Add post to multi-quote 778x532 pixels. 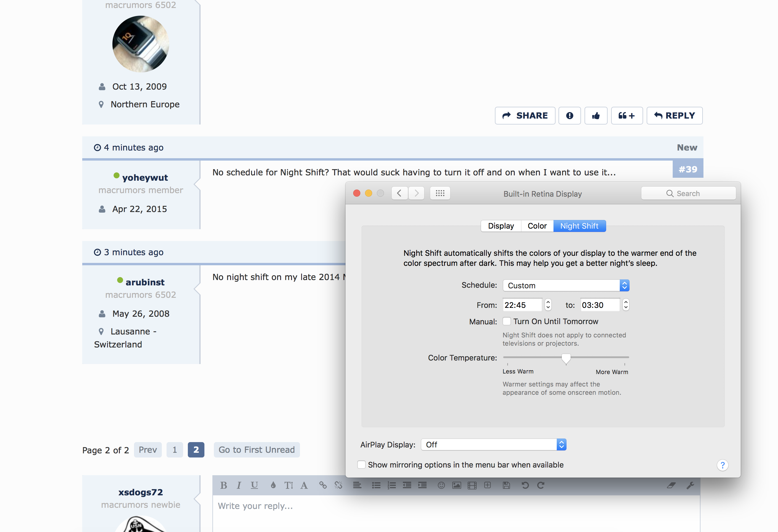click(627, 115)
